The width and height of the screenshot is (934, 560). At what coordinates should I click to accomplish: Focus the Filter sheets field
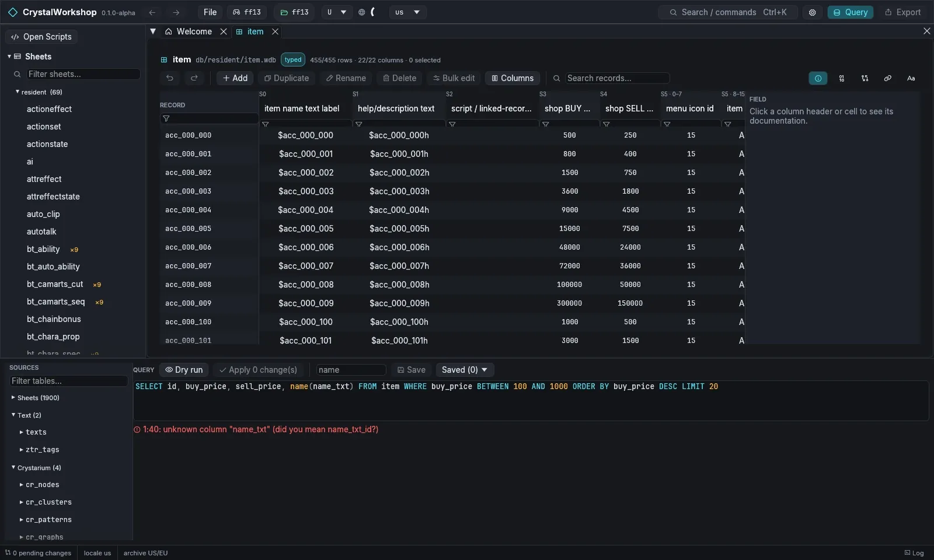83,74
